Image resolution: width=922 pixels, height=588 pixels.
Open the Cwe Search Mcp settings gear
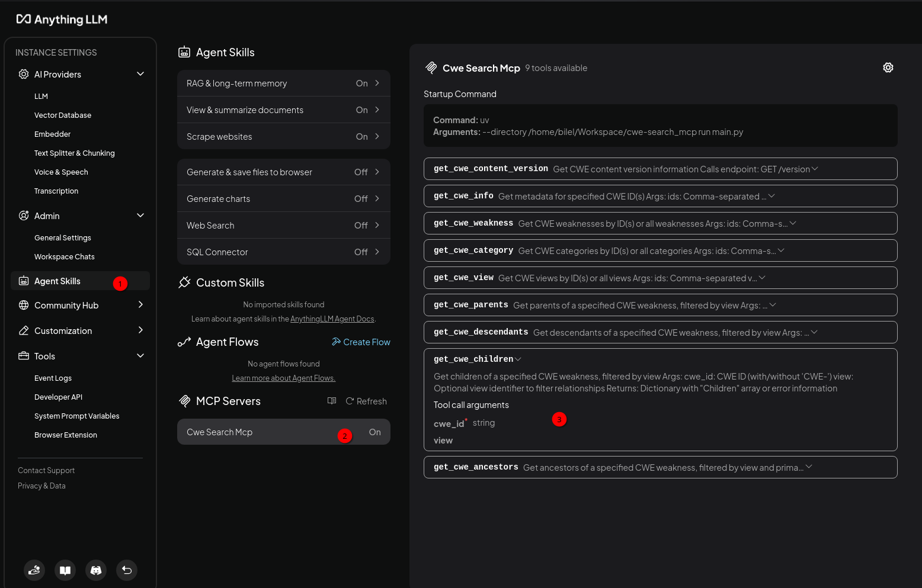pos(888,68)
